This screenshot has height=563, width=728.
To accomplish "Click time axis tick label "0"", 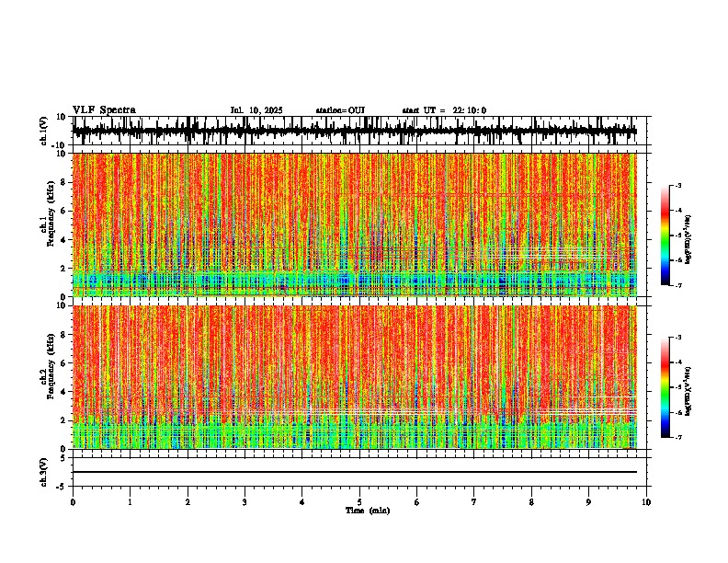I will pyautogui.click(x=73, y=502).
